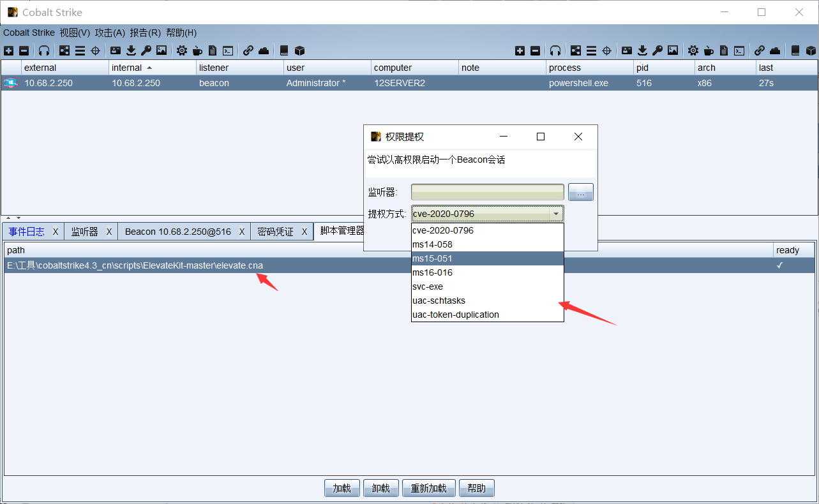Close the 密码凭证 tab with its X
Image resolution: width=819 pixels, height=504 pixels.
[x=304, y=232]
